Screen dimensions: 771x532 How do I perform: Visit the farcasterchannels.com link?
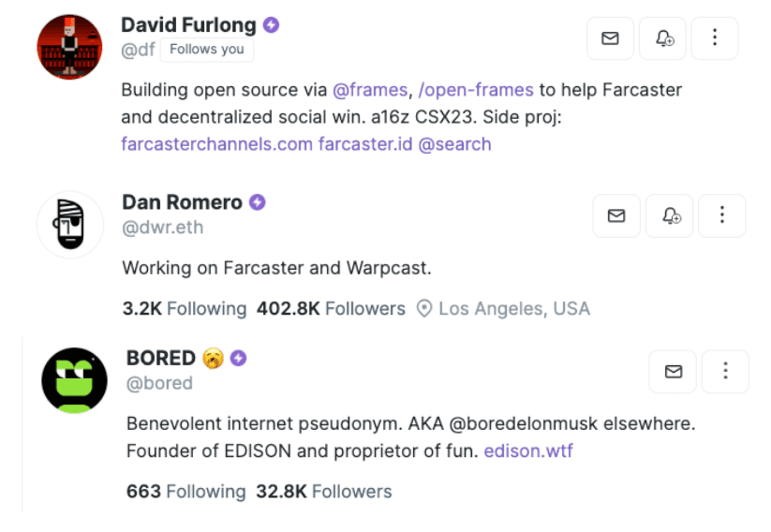click(216, 144)
